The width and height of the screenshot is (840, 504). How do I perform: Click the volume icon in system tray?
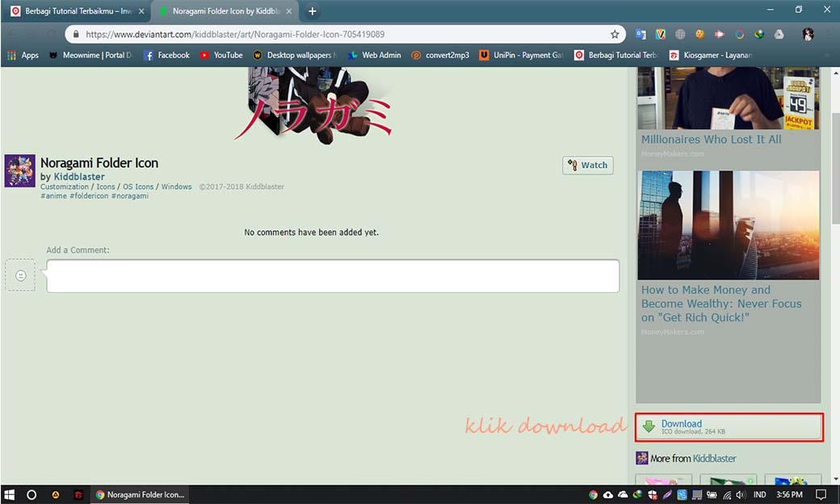[741, 495]
